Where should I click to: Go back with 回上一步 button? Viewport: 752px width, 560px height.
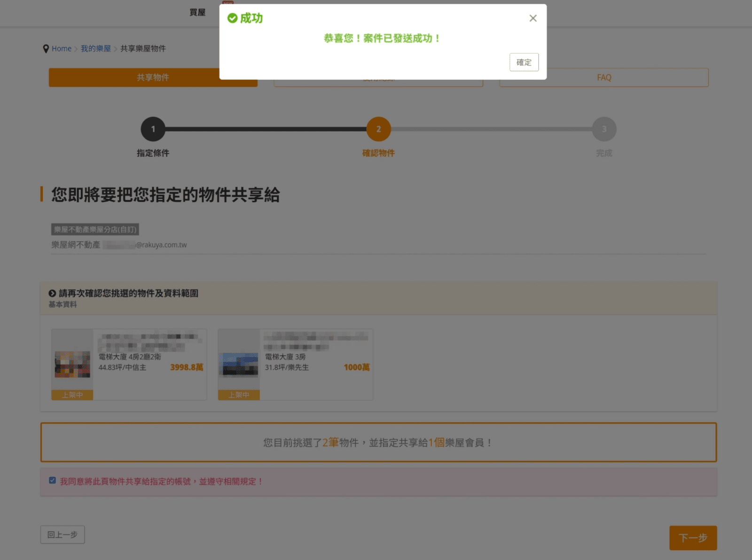[63, 535]
